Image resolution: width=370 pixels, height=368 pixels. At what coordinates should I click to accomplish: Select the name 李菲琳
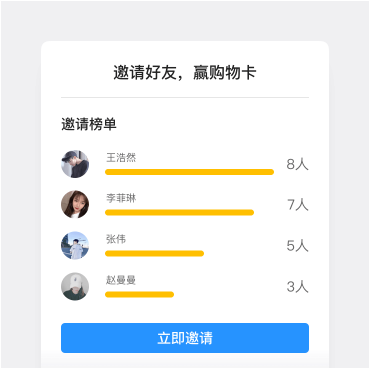point(121,198)
